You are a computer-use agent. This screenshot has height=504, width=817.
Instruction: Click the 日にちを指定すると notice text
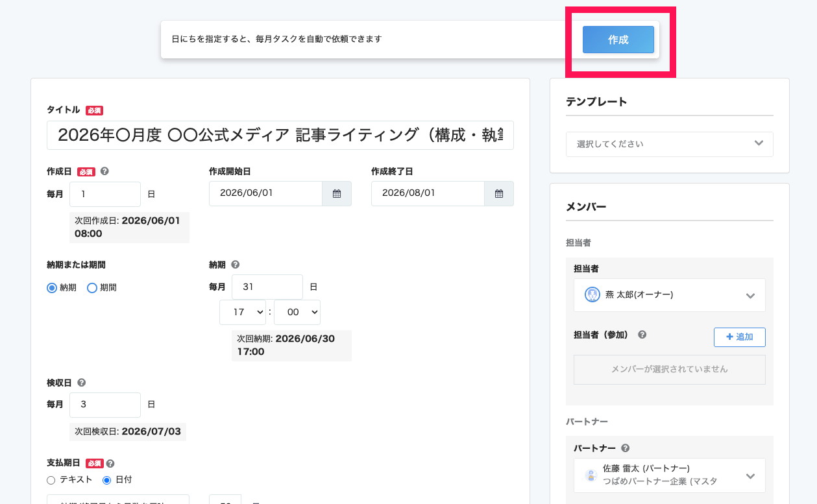[276, 39]
